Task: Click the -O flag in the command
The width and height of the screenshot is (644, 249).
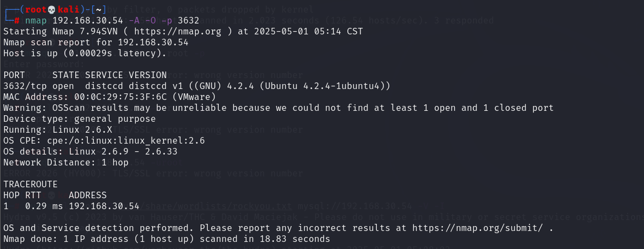Action: point(151,21)
